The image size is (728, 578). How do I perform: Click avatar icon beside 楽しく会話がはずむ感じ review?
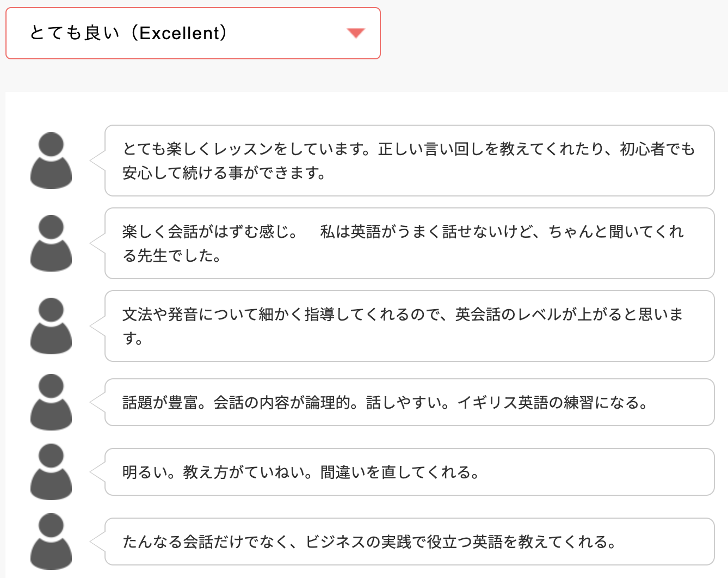[51, 243]
